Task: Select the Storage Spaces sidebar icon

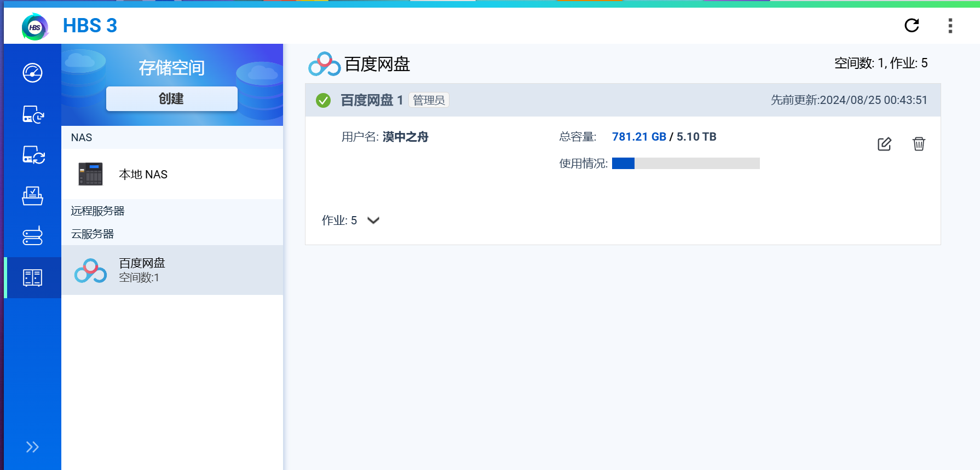Action: 32,277
